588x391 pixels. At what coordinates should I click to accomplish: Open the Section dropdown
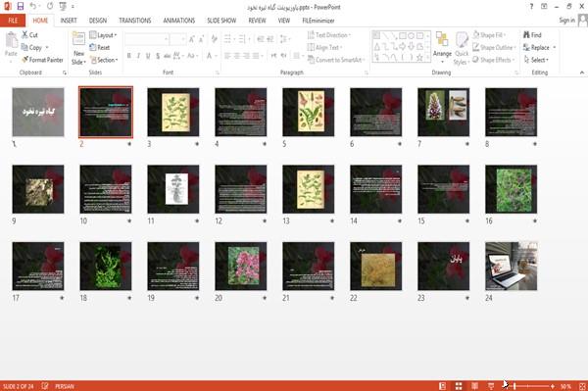[104, 60]
